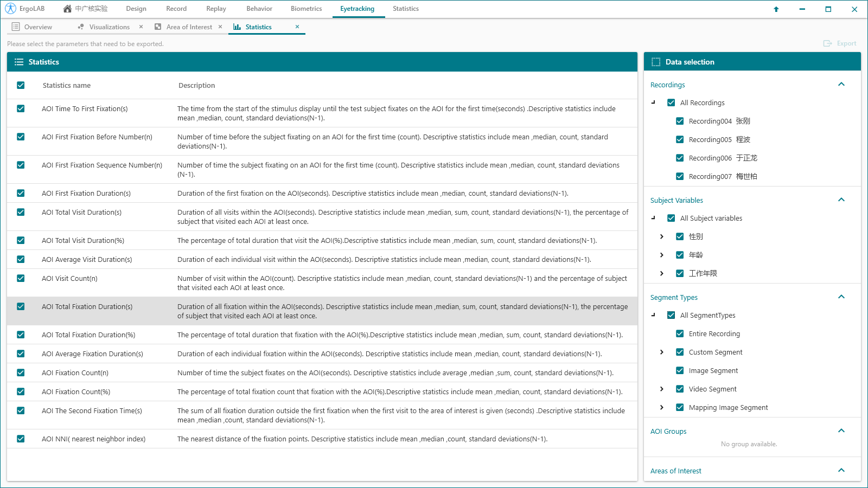Toggle the select-all Statistics name checkbox
Viewport: 868px width, 488px height.
(x=21, y=85)
